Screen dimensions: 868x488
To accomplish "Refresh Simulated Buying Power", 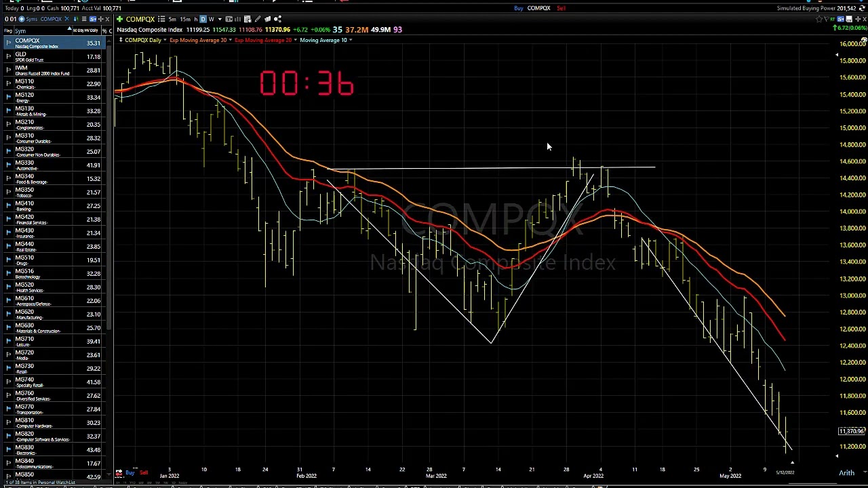I will [862, 8].
